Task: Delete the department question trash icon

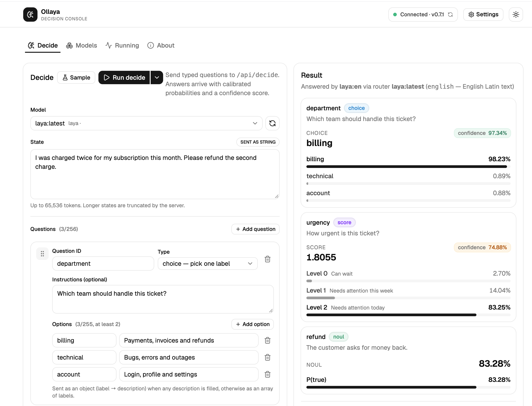Action: (268, 259)
